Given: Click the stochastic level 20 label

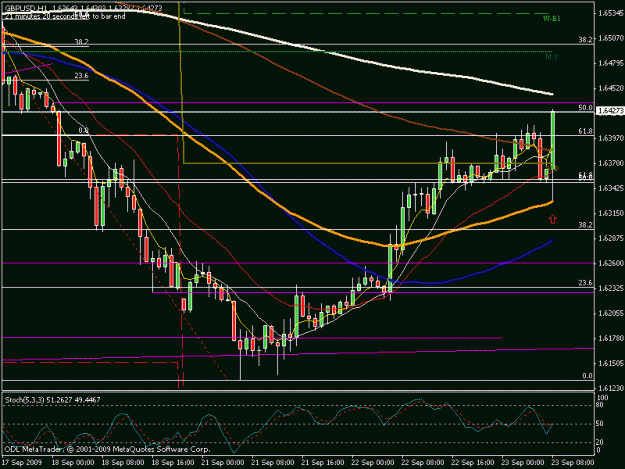Looking at the screenshot, I should (x=601, y=442).
